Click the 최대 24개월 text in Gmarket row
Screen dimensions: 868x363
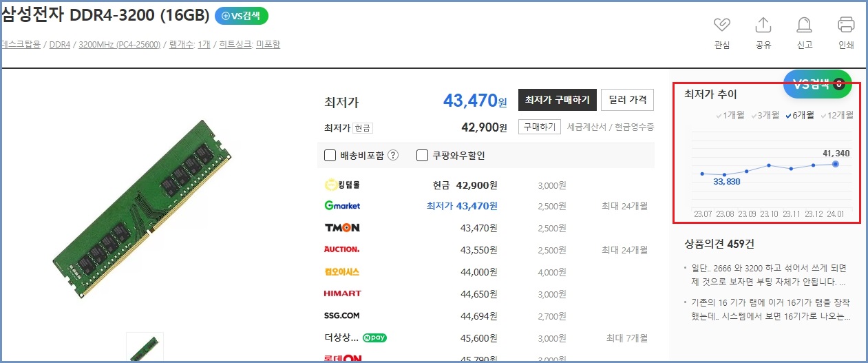(x=624, y=206)
